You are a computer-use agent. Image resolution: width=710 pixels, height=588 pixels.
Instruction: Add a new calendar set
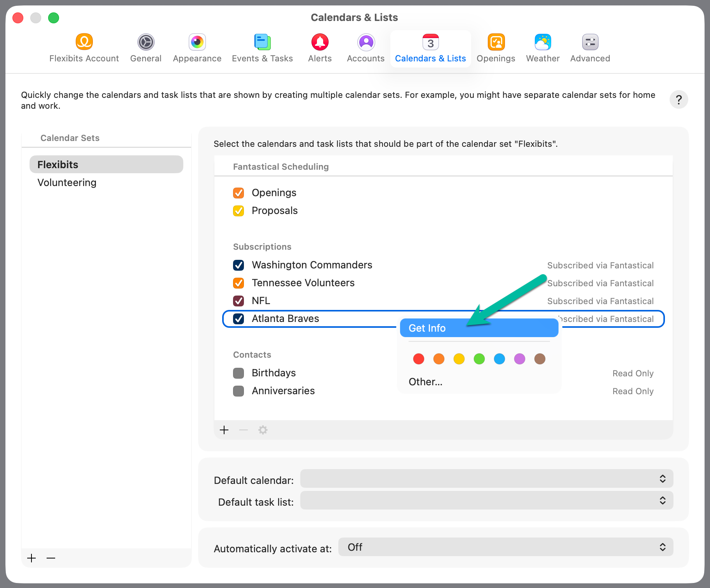pyautogui.click(x=32, y=558)
